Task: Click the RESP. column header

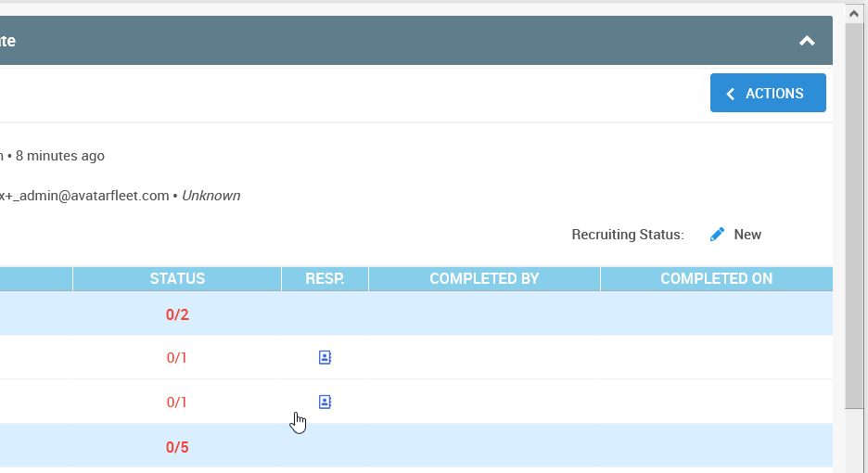Action: click(x=325, y=278)
